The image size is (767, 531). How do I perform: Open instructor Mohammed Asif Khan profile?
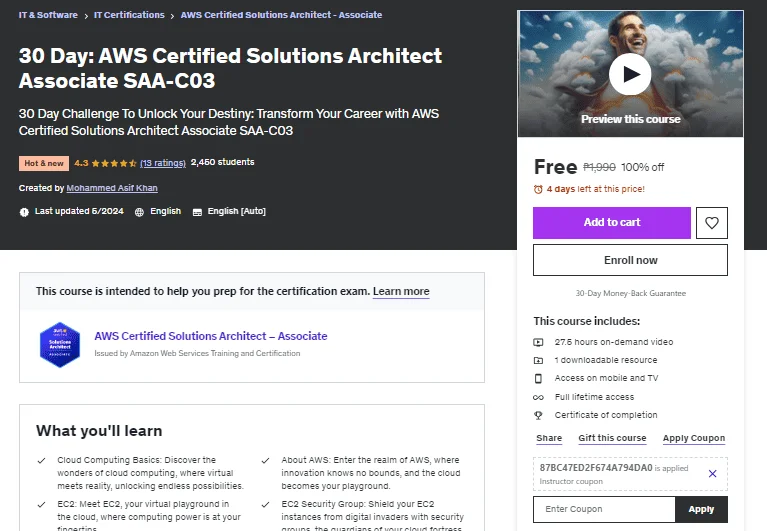tap(112, 188)
